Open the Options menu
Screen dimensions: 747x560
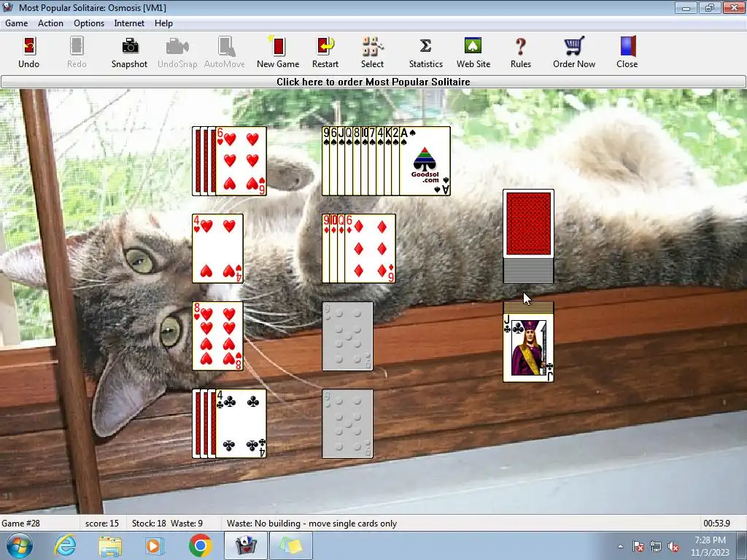[x=89, y=23]
